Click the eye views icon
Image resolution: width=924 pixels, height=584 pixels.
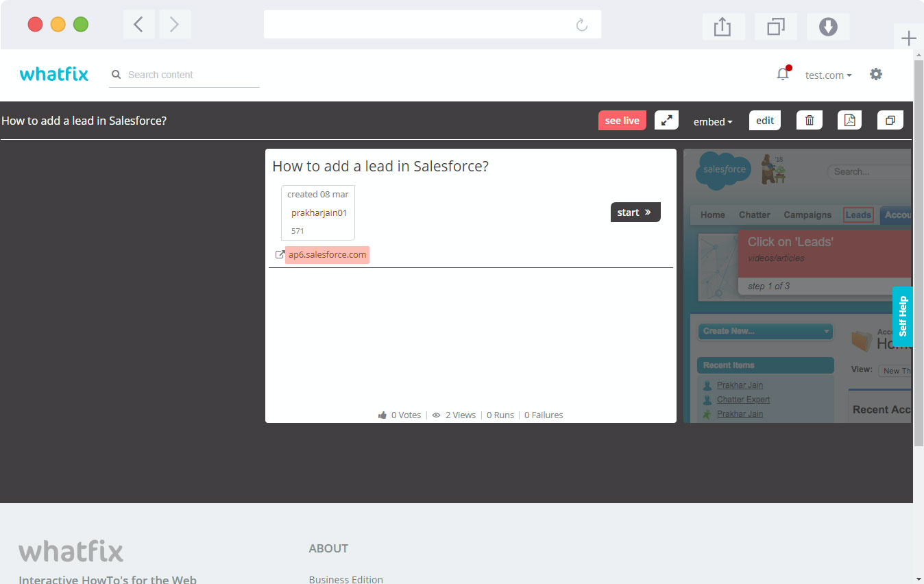[436, 415]
